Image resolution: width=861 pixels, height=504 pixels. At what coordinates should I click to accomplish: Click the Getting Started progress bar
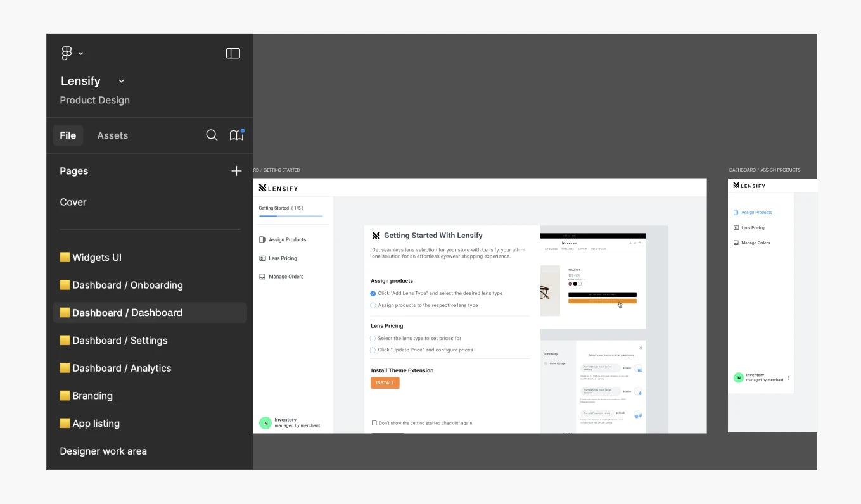[x=290, y=216]
